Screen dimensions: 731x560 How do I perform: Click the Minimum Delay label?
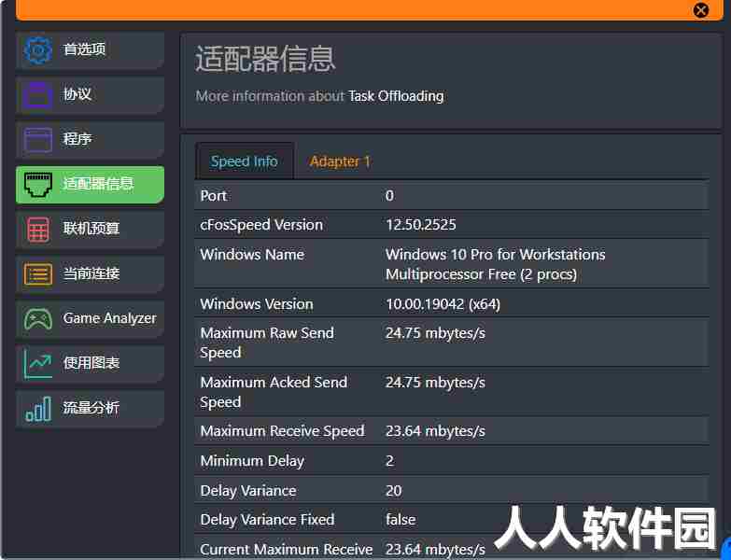click(x=252, y=461)
